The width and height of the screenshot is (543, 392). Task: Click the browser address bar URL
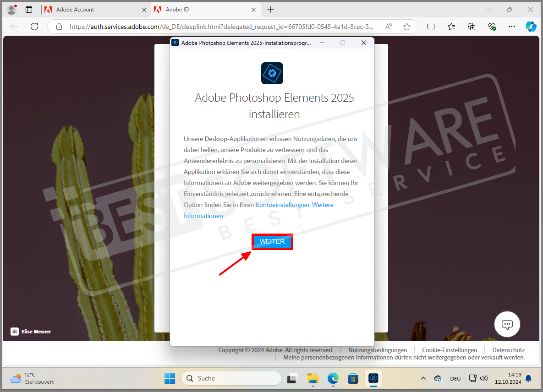click(222, 27)
